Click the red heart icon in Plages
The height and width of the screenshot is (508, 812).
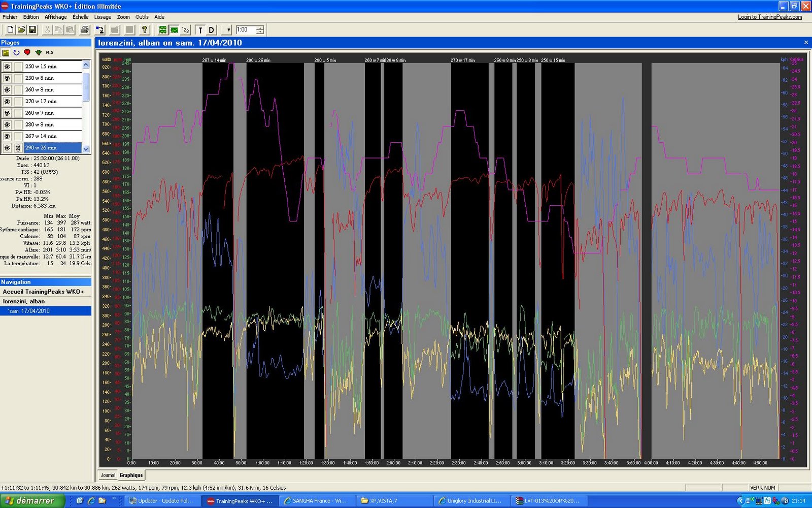27,52
